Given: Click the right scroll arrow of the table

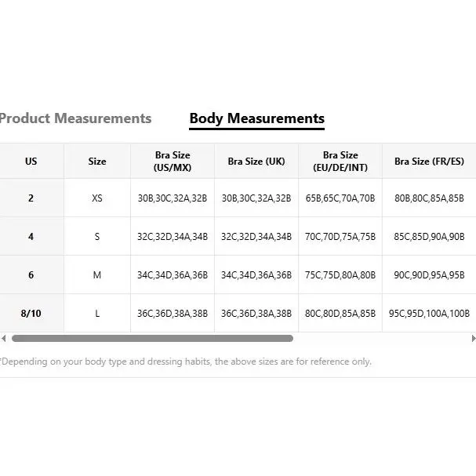Looking at the screenshot, I should 472,339.
